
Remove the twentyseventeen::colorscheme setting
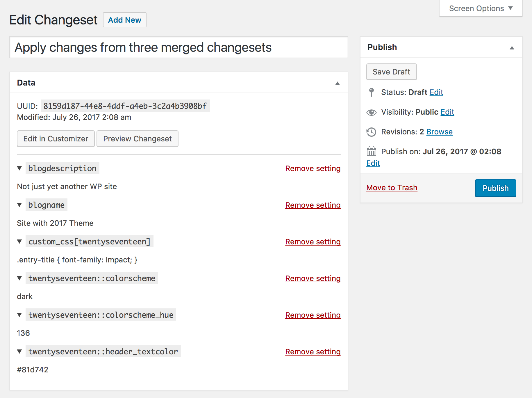tap(313, 278)
